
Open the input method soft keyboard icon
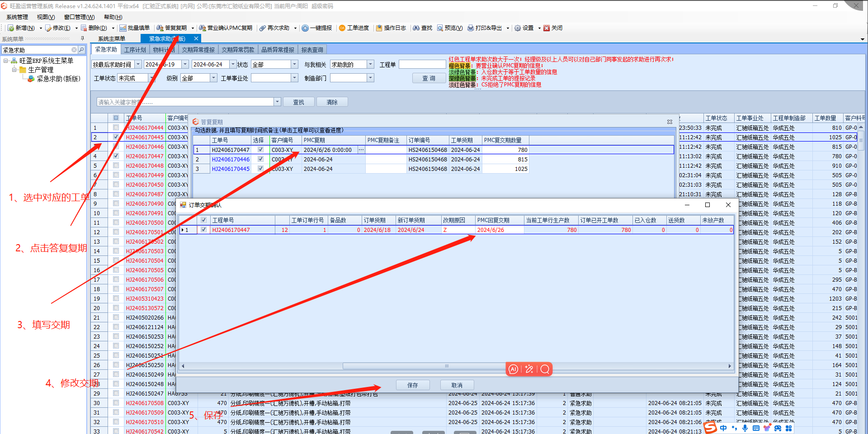coord(756,428)
